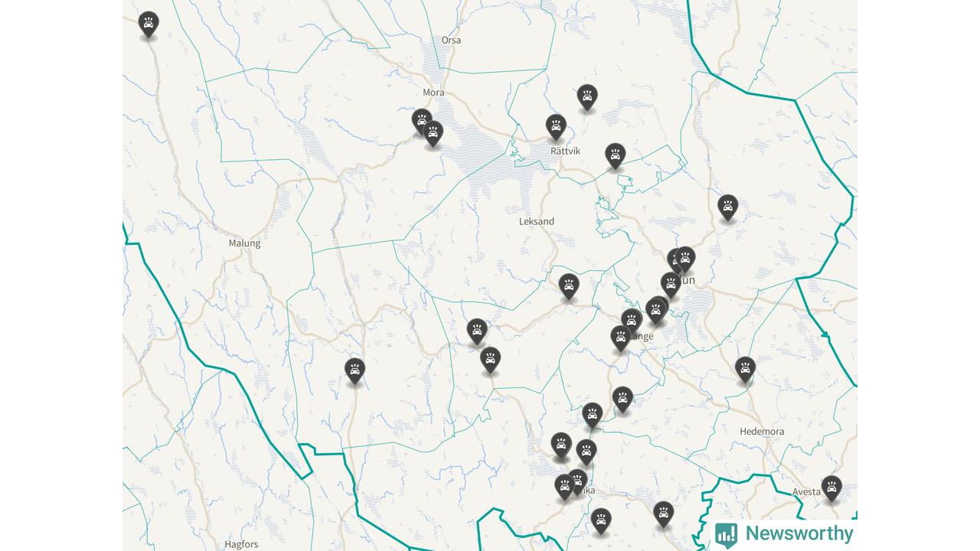980x551 pixels.
Task: Click the car marker near Avesta
Action: pos(831,487)
